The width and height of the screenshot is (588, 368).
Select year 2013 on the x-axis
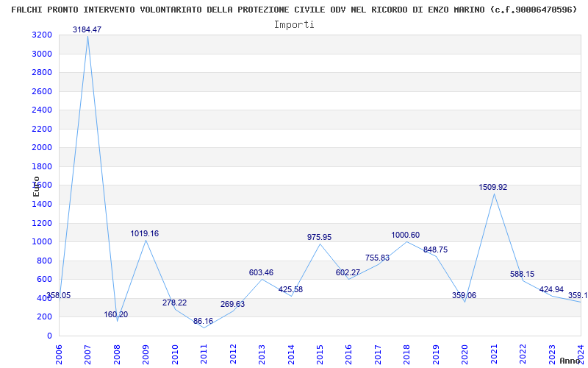pyautogui.click(x=262, y=354)
